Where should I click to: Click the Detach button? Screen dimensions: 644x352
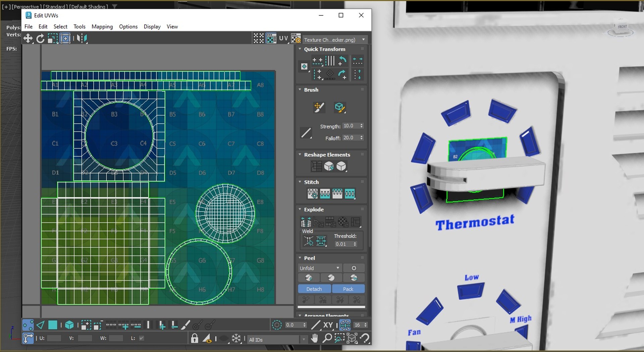(x=314, y=289)
